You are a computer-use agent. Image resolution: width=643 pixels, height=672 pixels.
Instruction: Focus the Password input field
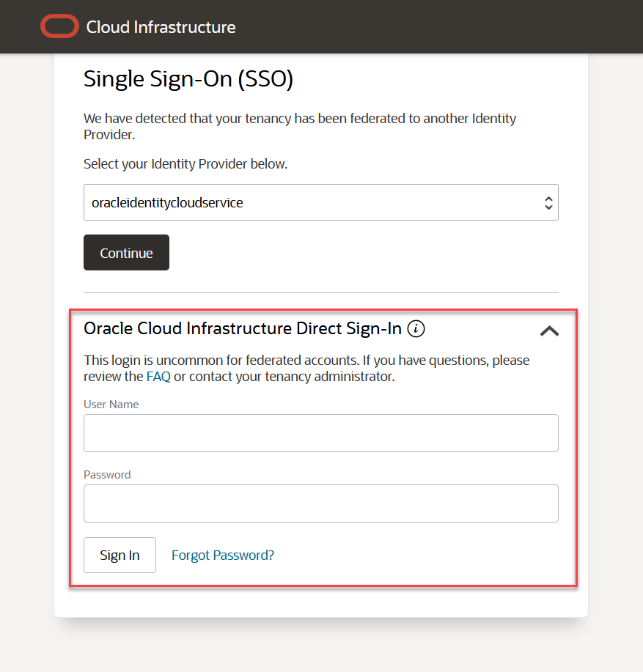pyautogui.click(x=320, y=503)
